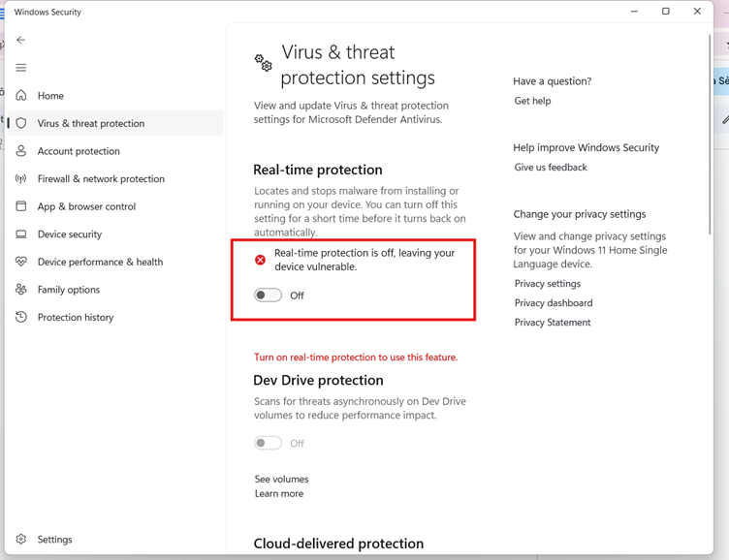
Task: Open the hamburger navigation menu icon
Action: (21, 68)
